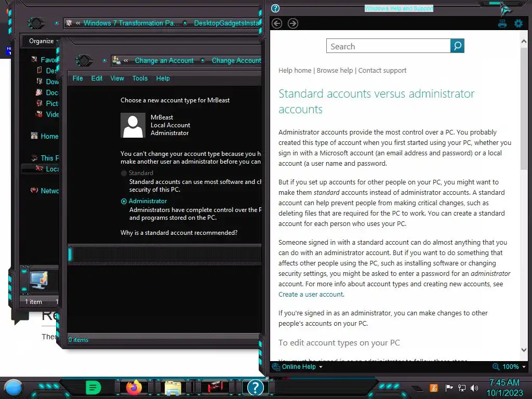The height and width of the screenshot is (399, 532).
Task: Click Why is a standard account recommended?
Action: click(179, 233)
